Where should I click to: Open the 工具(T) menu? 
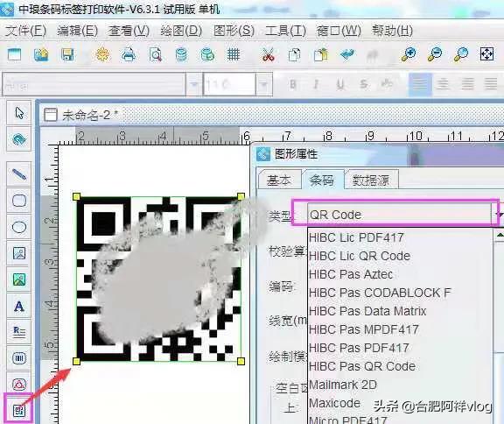tap(285, 31)
